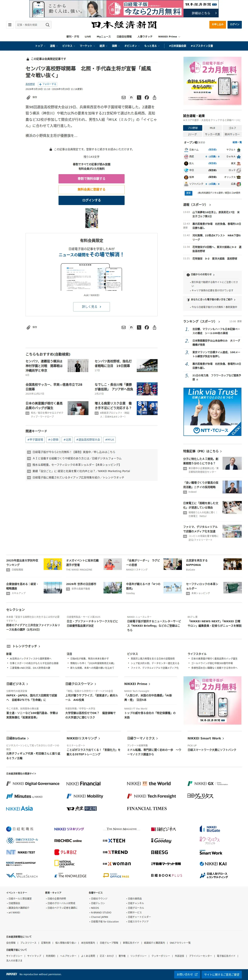Open the LIVE menu item

click(x=88, y=36)
